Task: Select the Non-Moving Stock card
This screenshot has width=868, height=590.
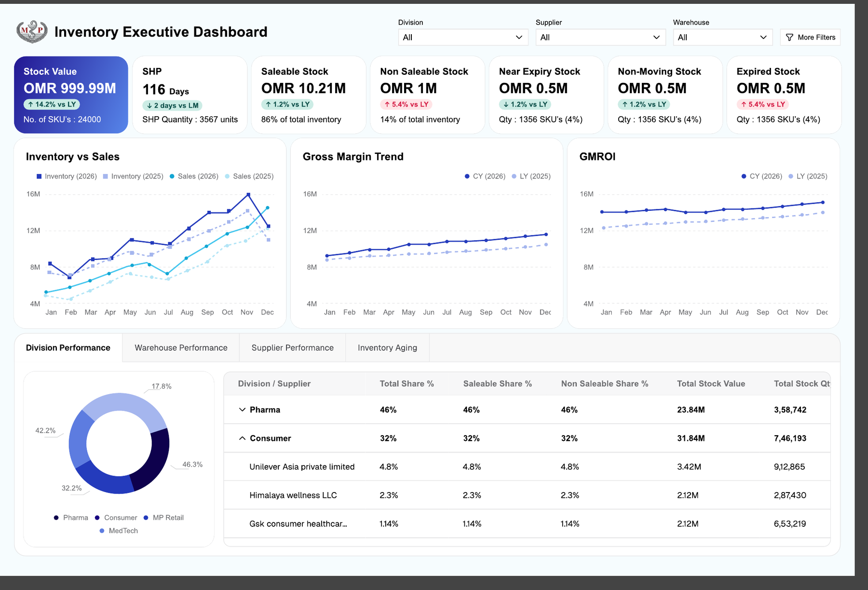Action: click(x=665, y=95)
